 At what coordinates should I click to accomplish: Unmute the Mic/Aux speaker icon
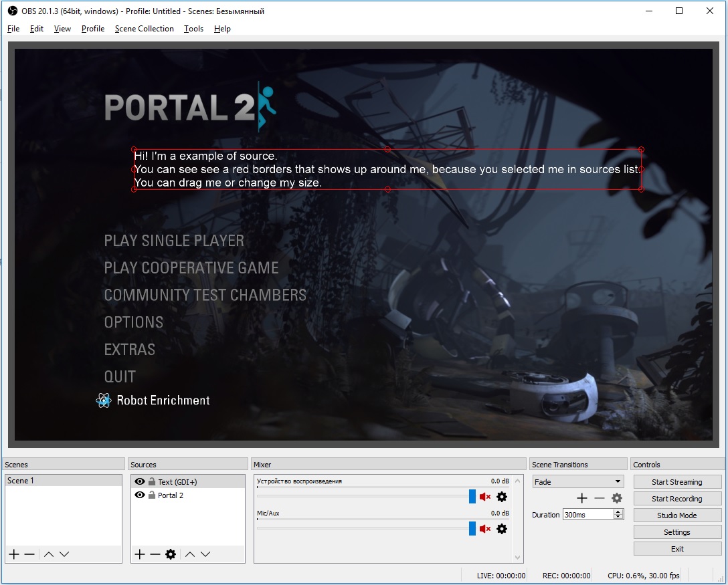pyautogui.click(x=485, y=529)
